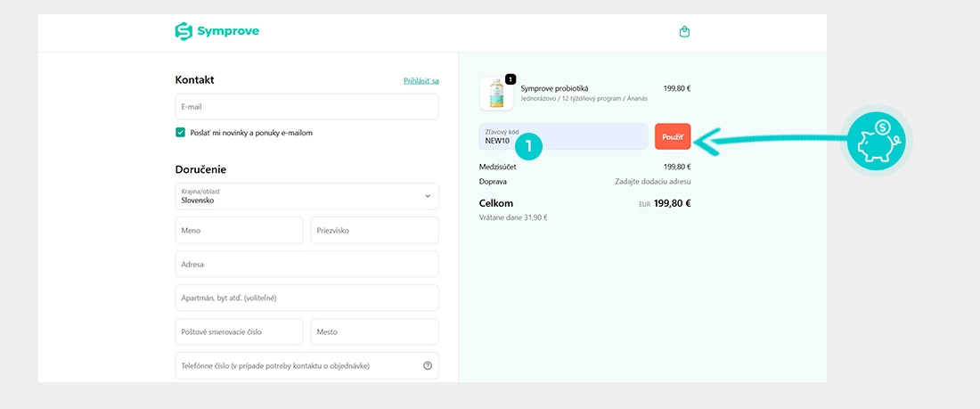This screenshot has height=409, width=980.
Task: Click the Poštové smerovacie číslo field
Action: (240, 331)
